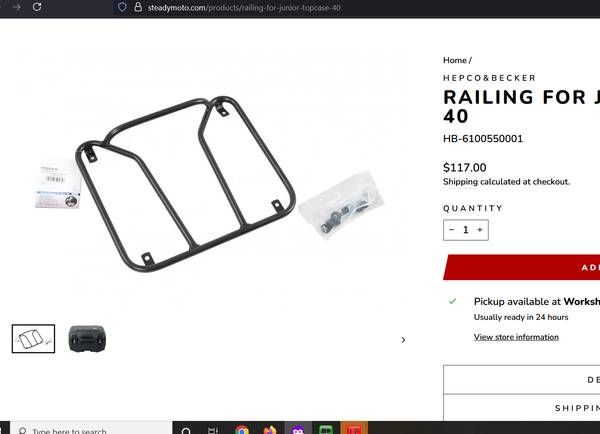The image size is (600, 434).
Task: Click the purple taskbar app icon
Action: [x=298, y=429]
